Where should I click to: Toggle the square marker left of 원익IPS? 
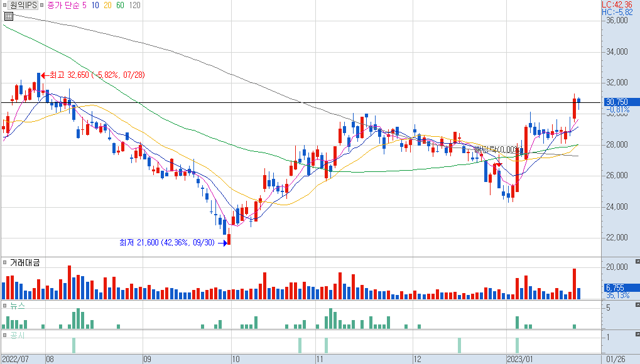pyautogui.click(x=4, y=5)
